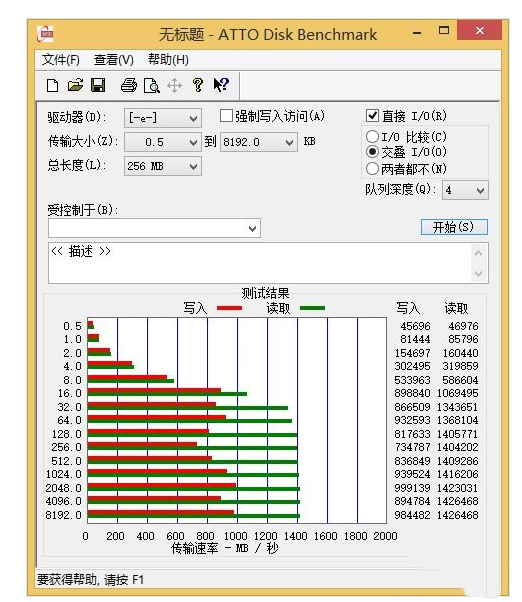522x602 pixels.
Task: Click the 1024.0 row label in chart
Action: [64, 474]
